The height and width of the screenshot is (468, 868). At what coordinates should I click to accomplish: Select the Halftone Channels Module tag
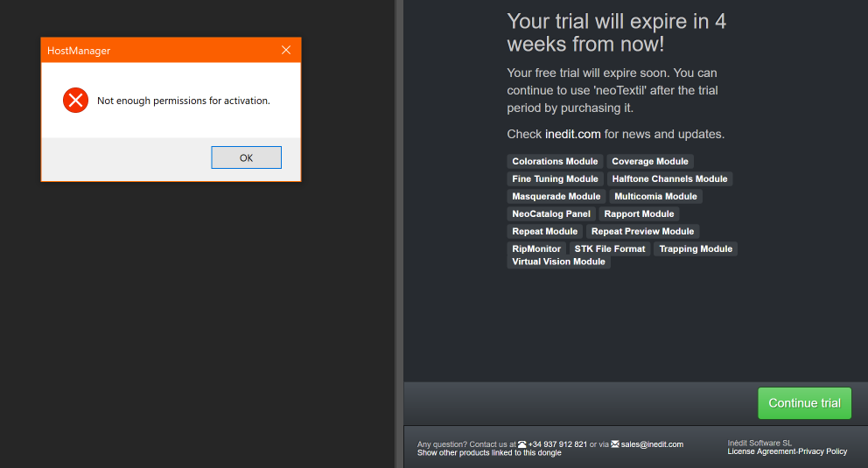(670, 178)
